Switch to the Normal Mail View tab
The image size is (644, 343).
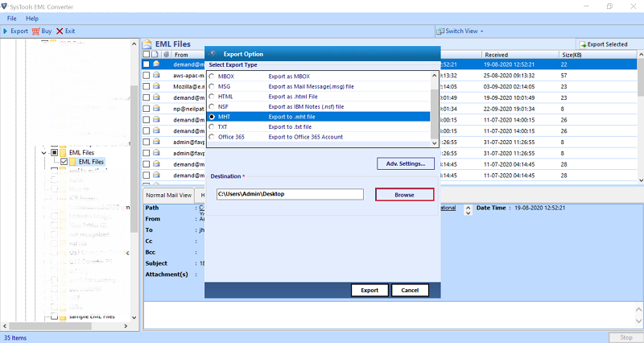(169, 195)
